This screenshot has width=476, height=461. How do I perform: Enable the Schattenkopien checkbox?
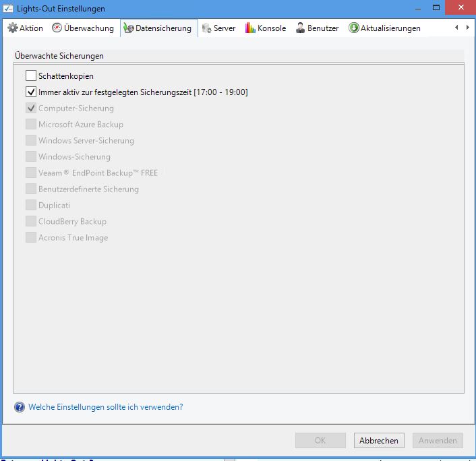click(31, 76)
